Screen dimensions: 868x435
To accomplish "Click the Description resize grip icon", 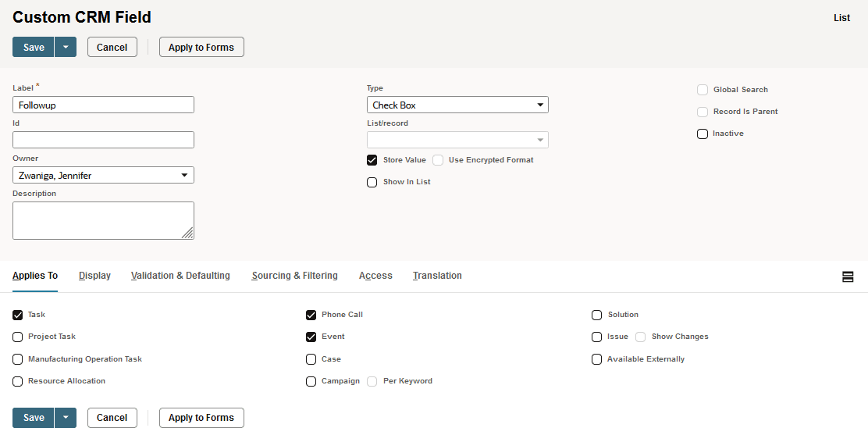I will tap(187, 234).
